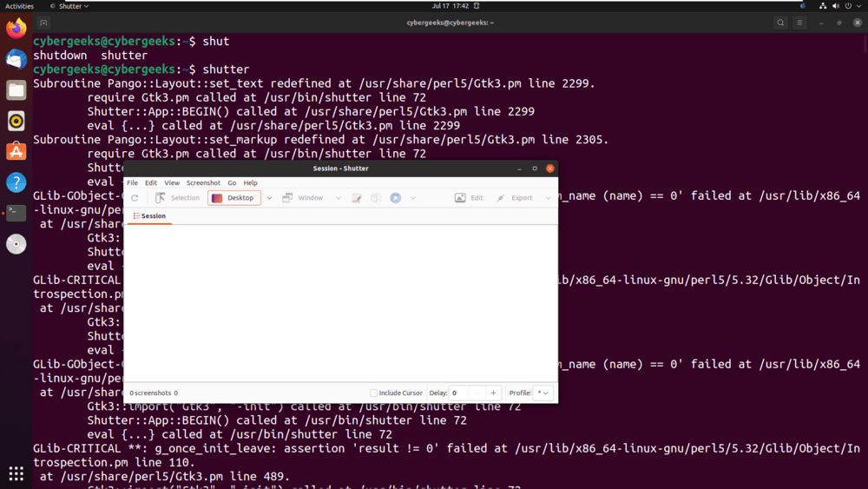Enable the Include Cursor checkbox

373,393
